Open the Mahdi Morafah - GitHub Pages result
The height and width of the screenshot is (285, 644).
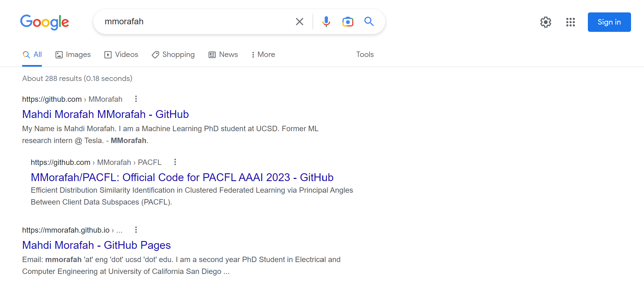click(x=96, y=245)
